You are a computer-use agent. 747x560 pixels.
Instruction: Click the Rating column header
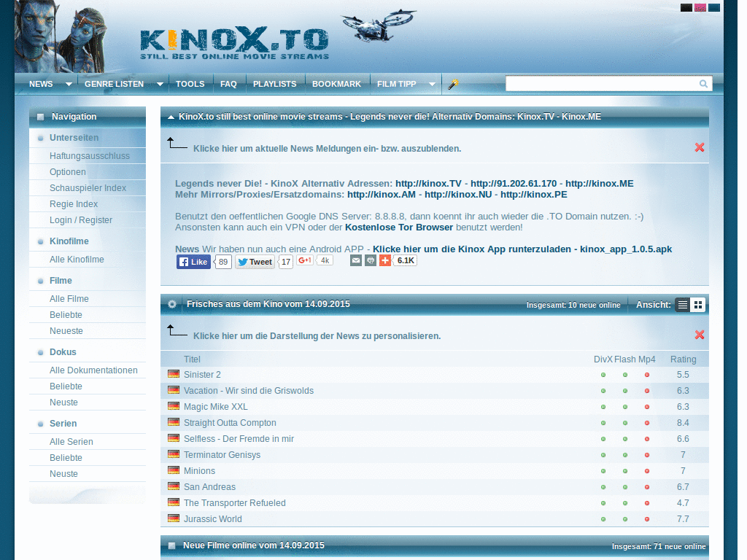(683, 359)
